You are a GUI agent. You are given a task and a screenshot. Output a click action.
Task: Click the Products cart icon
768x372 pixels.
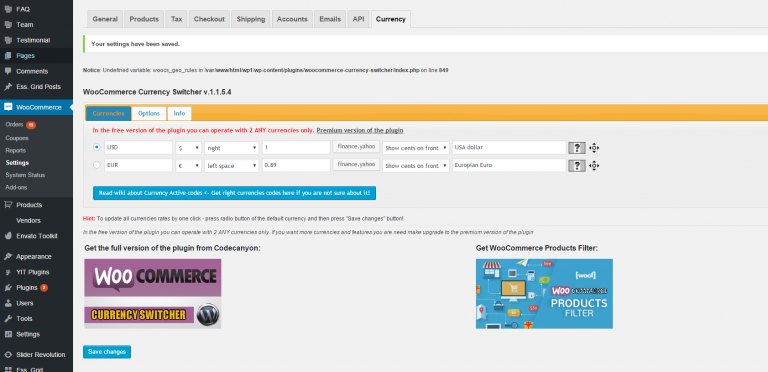pyautogui.click(x=8, y=205)
